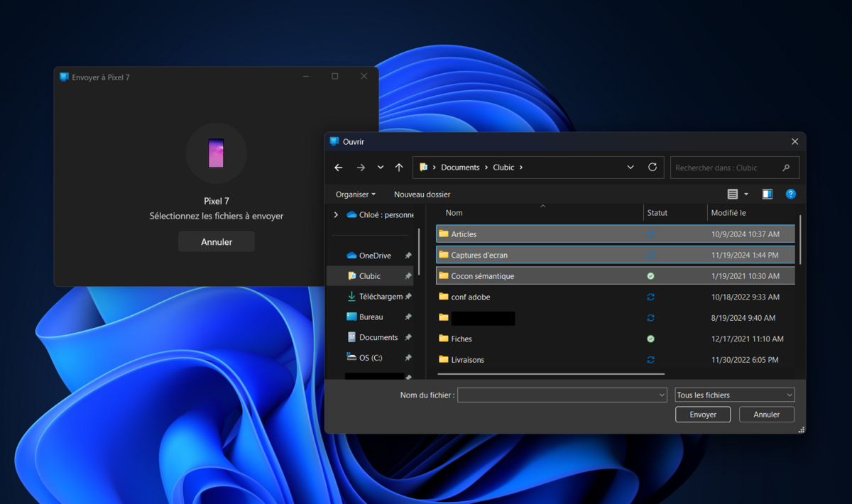This screenshot has width=852, height=504.
Task: Click the green synced icon for Cocon sémantique
Action: click(650, 276)
